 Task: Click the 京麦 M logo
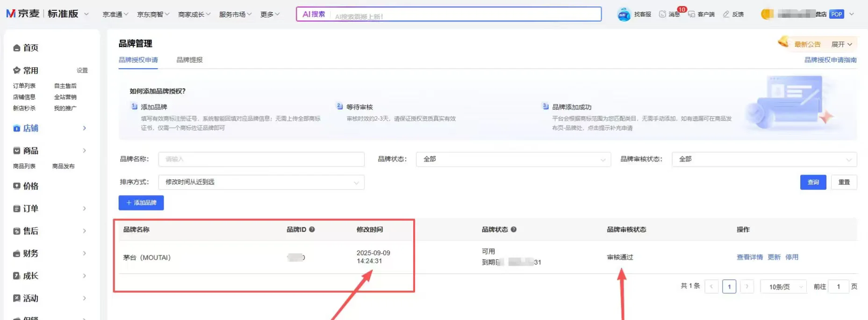point(11,14)
